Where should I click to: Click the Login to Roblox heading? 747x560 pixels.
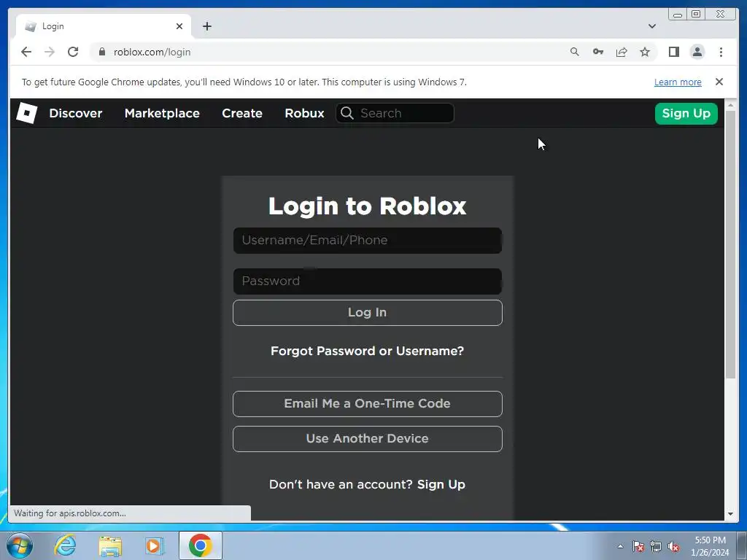click(x=368, y=206)
